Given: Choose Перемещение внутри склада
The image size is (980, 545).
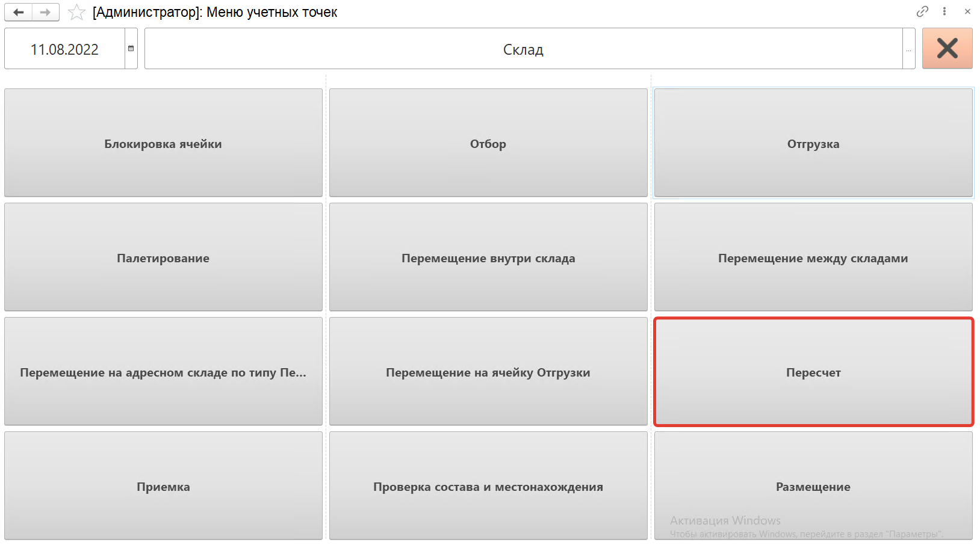Looking at the screenshot, I should pos(488,257).
